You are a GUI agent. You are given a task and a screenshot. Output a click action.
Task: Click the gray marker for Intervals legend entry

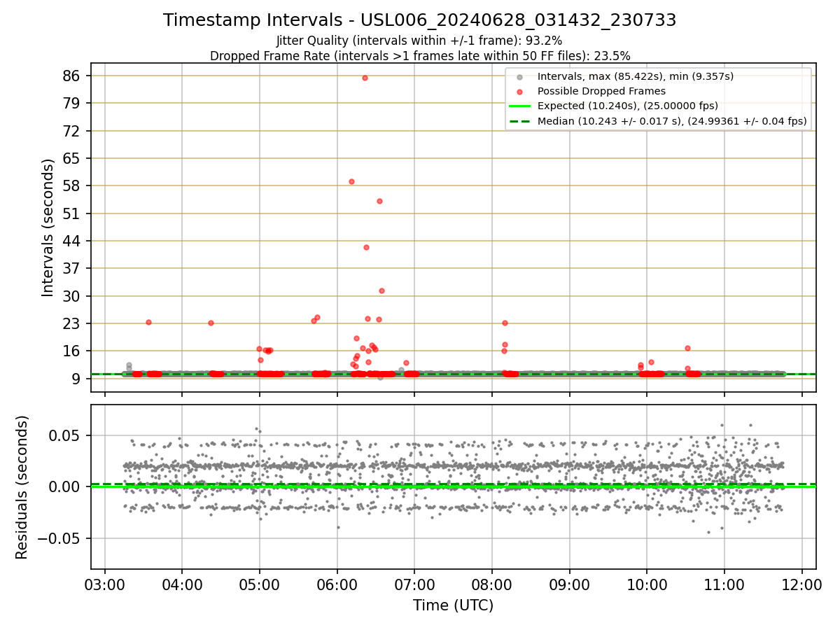(x=519, y=76)
